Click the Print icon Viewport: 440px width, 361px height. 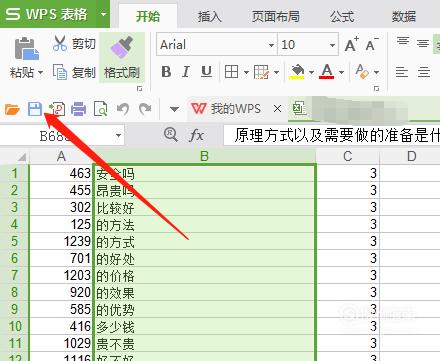pyautogui.click(x=79, y=109)
